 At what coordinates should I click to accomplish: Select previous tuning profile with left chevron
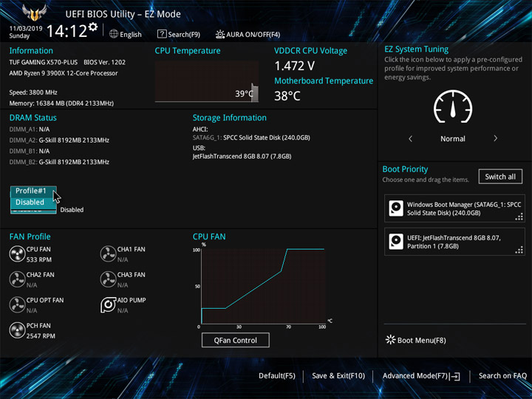click(410, 138)
